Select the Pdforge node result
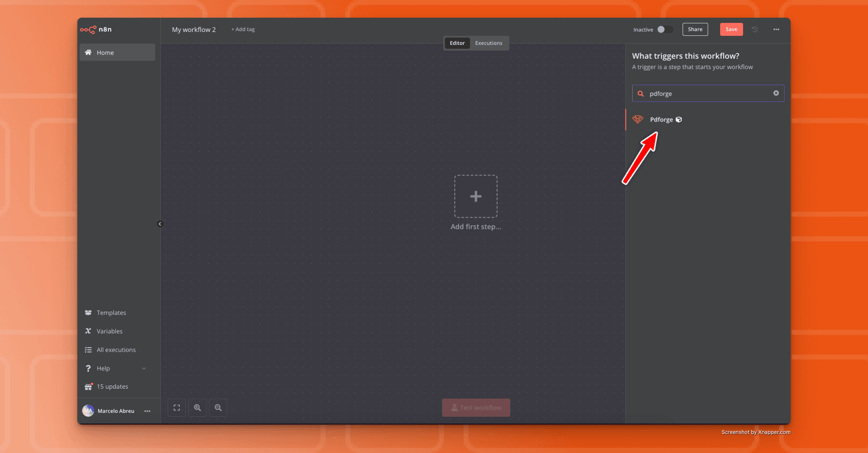Image resolution: width=868 pixels, height=453 pixels. point(708,120)
